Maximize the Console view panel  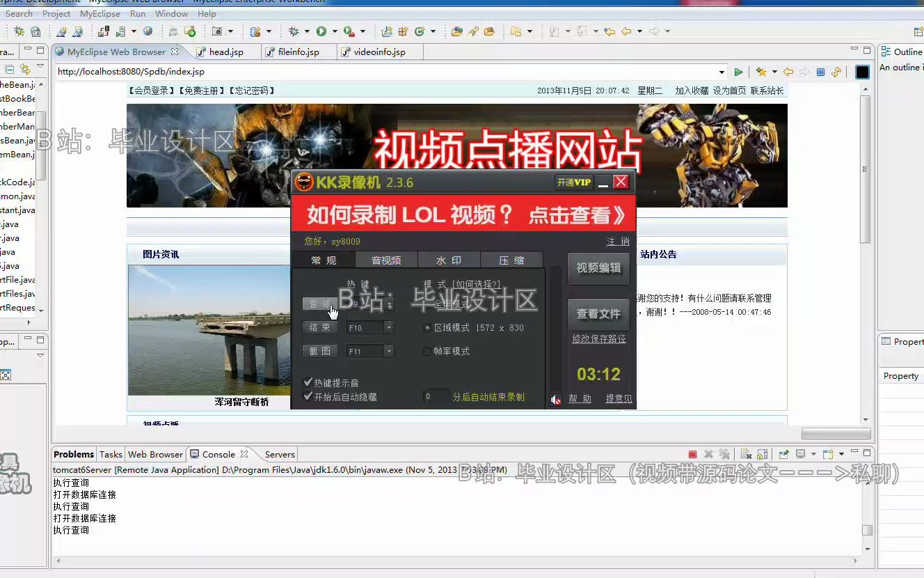click(x=867, y=453)
